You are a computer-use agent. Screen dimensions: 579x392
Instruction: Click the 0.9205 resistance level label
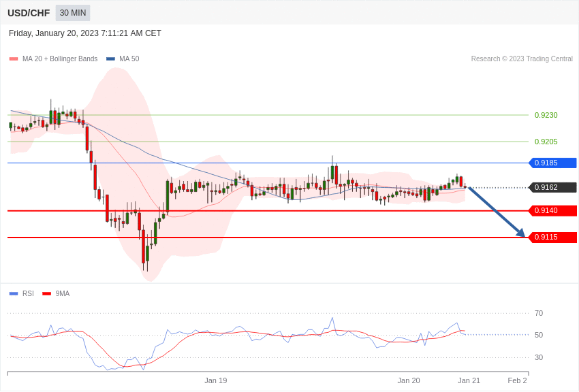coord(546,142)
